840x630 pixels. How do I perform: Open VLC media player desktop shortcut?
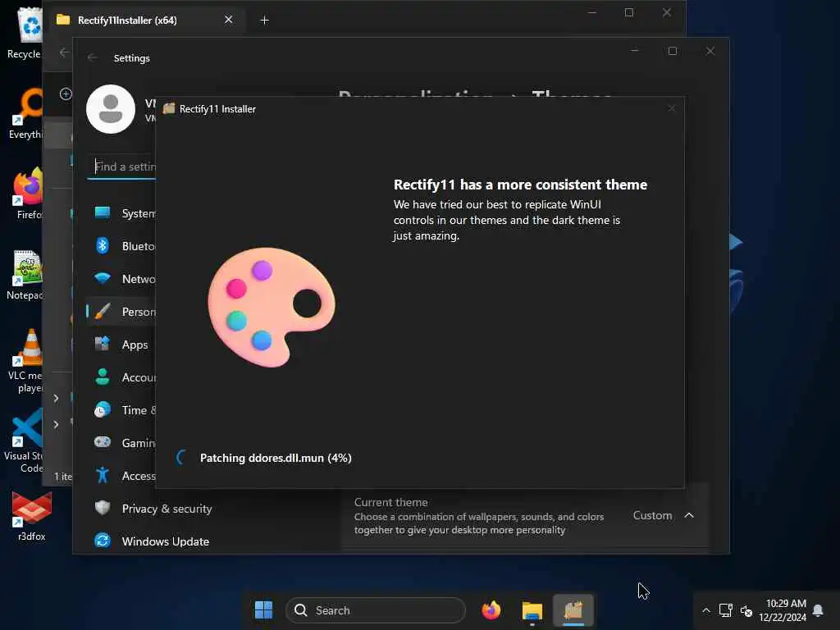25,360
